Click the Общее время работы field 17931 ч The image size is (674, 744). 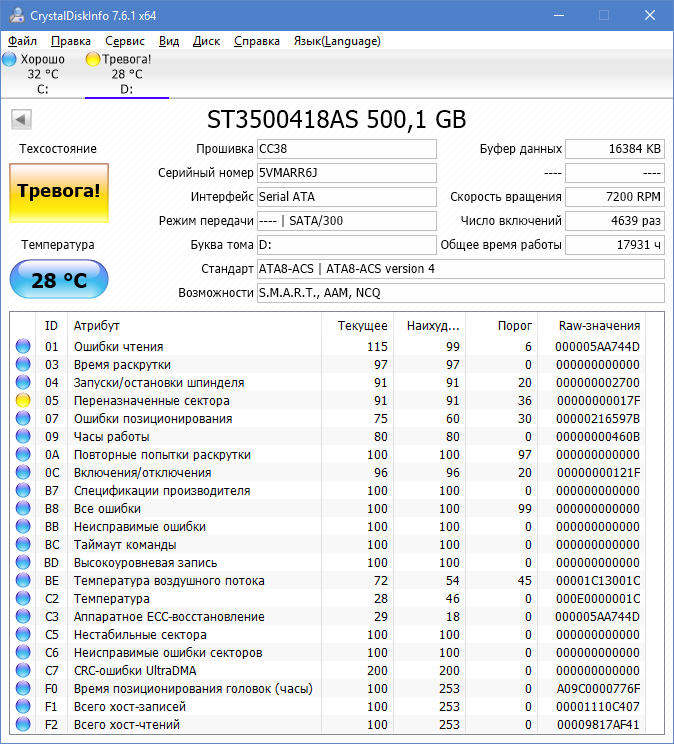click(615, 245)
